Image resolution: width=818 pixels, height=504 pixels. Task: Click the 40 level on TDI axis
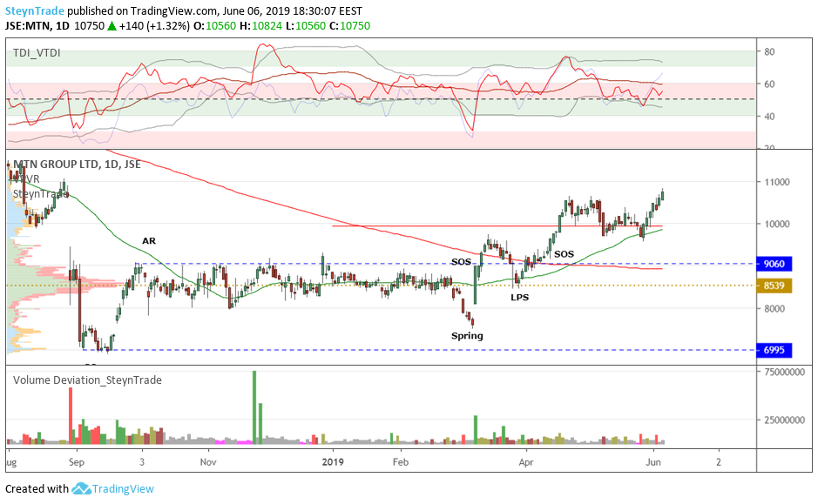coord(769,117)
